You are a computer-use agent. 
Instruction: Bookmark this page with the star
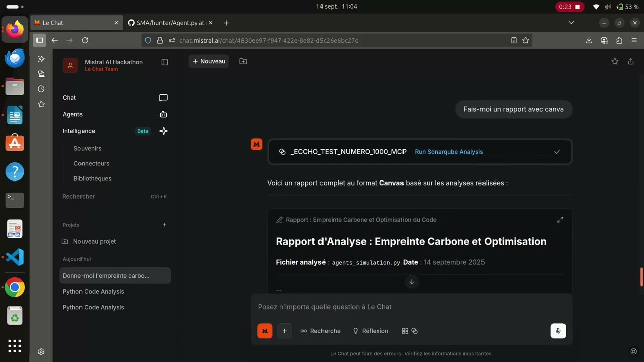click(x=526, y=40)
